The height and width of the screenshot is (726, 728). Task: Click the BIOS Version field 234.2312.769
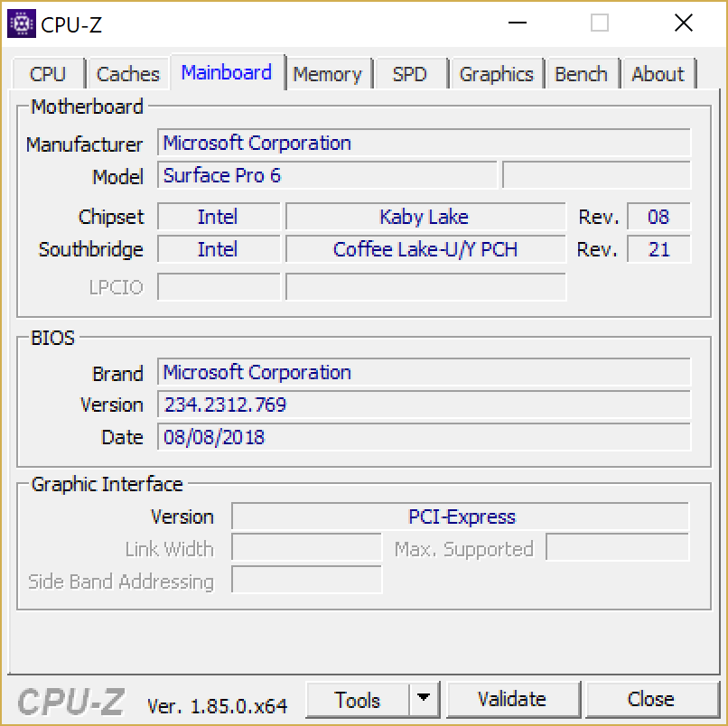[424, 405]
